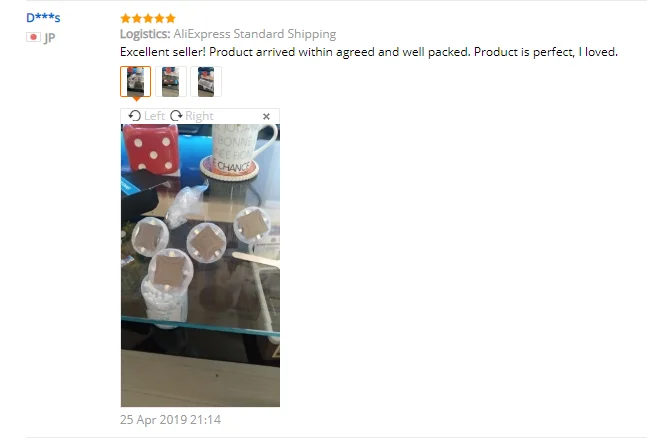The width and height of the screenshot is (647, 439).
Task: Click the 'Right' rotate label
Action: click(199, 116)
